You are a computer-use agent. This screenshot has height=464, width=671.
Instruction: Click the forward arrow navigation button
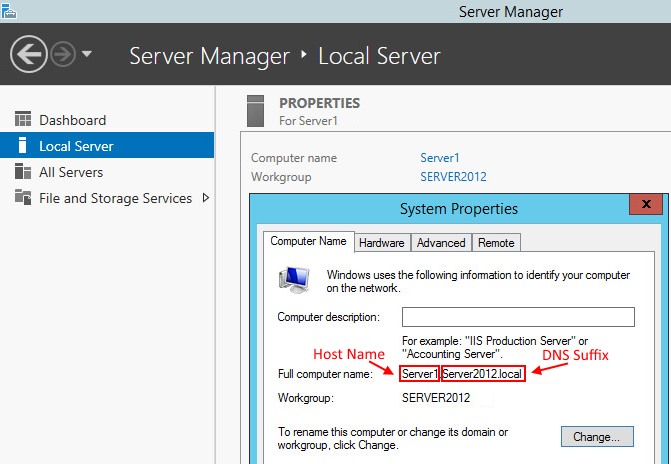[x=63, y=54]
